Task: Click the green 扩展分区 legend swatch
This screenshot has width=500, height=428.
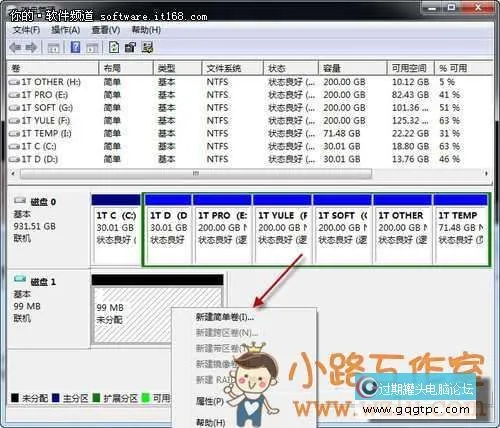Action: (96, 398)
